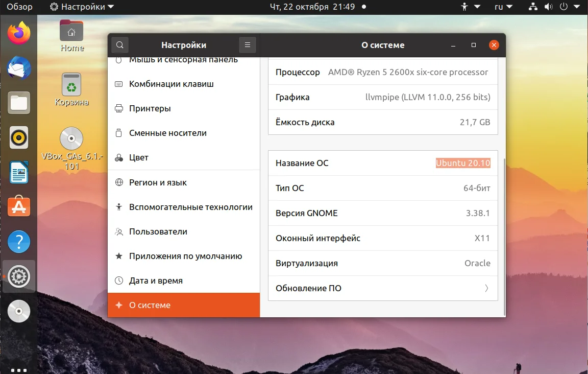Open the VBox_GAs_6.1 disc desktop icon

click(x=71, y=149)
